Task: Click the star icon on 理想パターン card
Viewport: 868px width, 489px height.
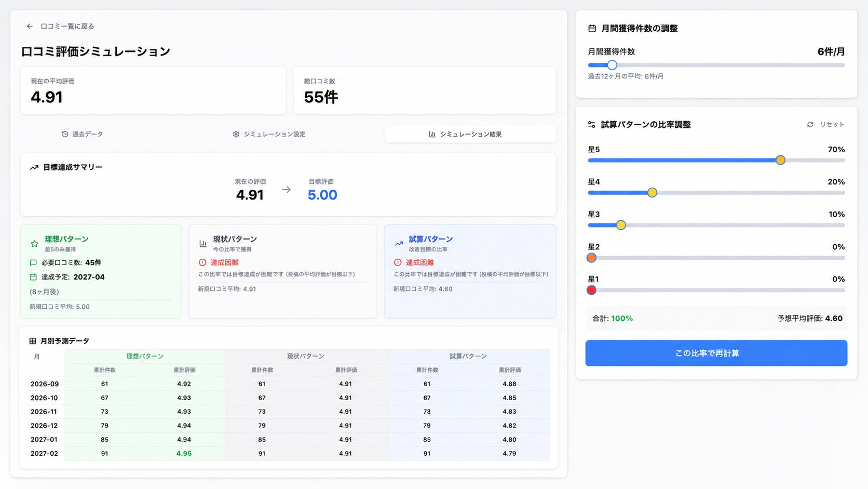Action: click(34, 243)
